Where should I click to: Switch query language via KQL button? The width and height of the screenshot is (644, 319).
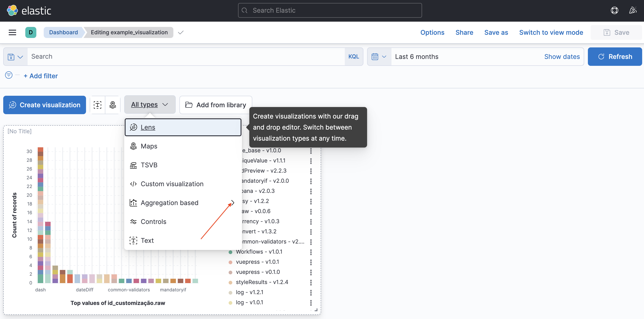click(x=354, y=57)
